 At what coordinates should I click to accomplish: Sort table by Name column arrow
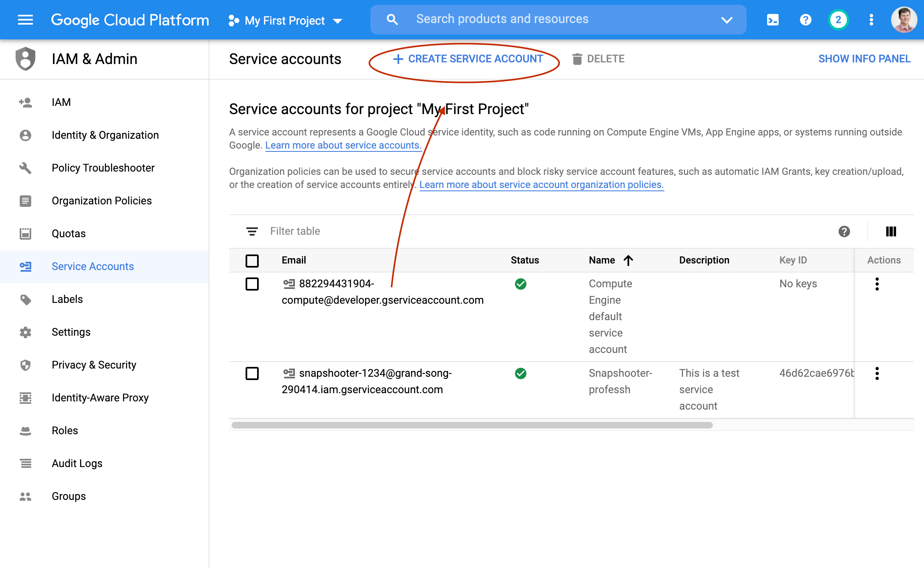click(628, 260)
